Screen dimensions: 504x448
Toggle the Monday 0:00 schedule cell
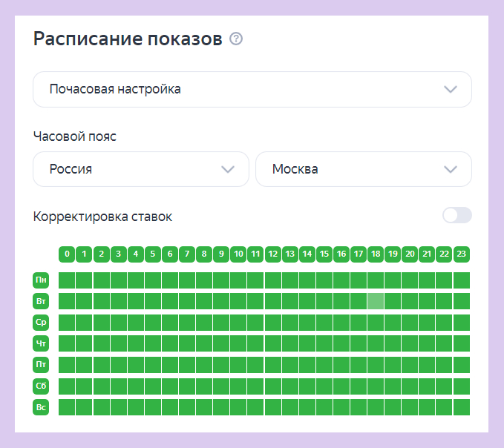(x=67, y=280)
